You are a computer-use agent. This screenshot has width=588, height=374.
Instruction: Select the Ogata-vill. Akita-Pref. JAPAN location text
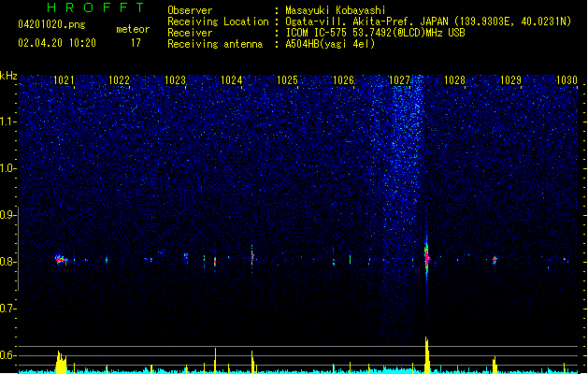pyautogui.click(x=428, y=22)
